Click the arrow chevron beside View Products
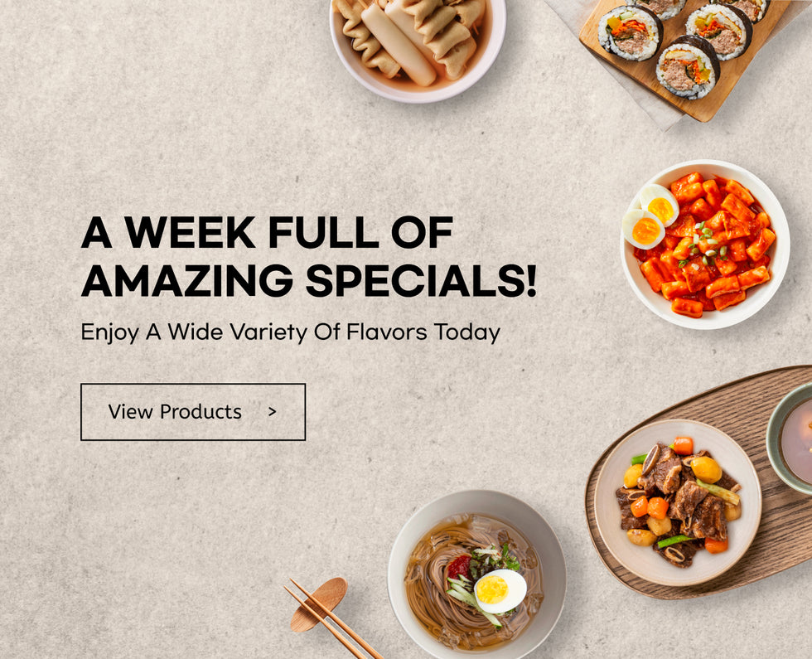This screenshot has height=659, width=812. pos(273,412)
